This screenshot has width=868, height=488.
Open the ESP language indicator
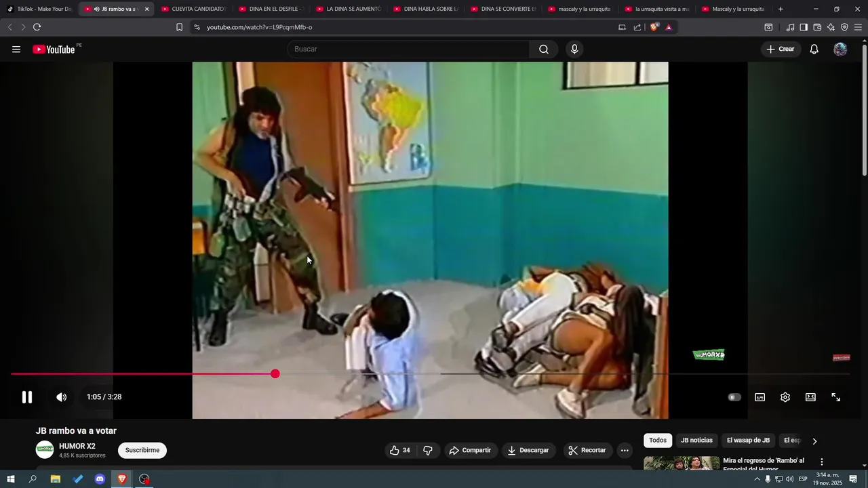coord(803,479)
